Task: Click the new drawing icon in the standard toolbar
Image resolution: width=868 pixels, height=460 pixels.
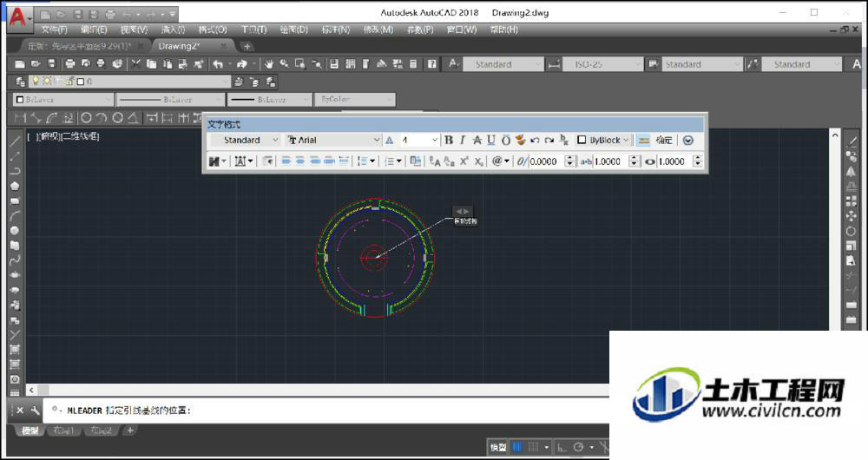Action: pos(20,64)
